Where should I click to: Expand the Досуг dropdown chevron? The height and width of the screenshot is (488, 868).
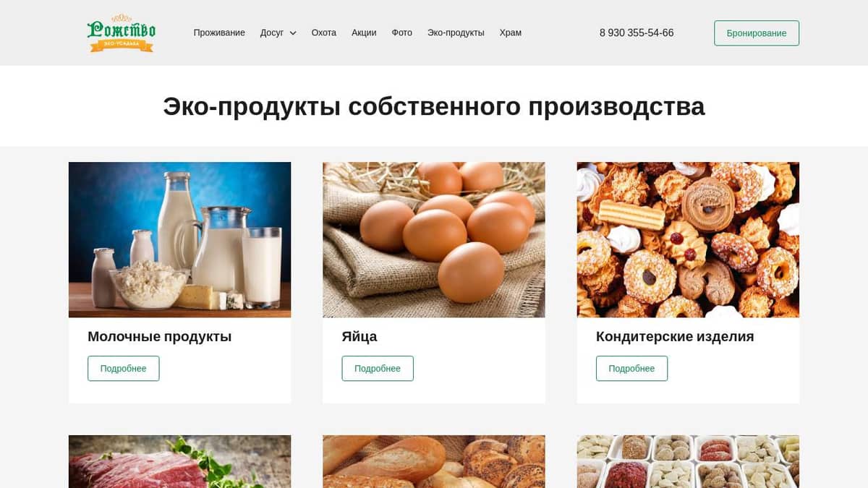click(x=293, y=33)
